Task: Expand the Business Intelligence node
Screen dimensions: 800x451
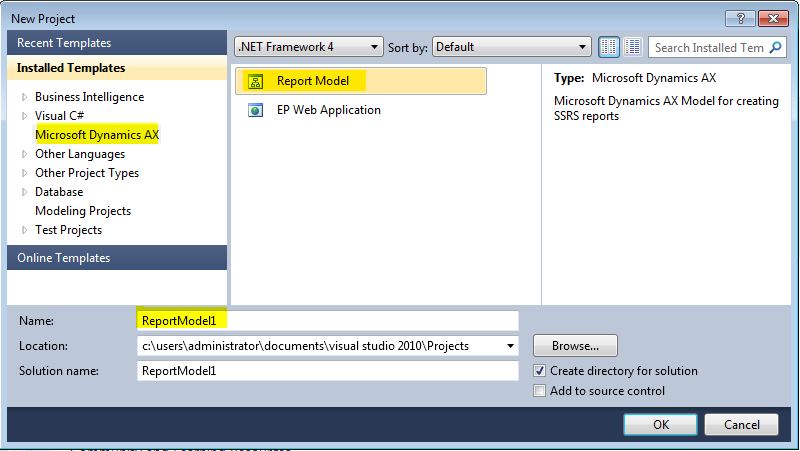Action: pos(24,97)
